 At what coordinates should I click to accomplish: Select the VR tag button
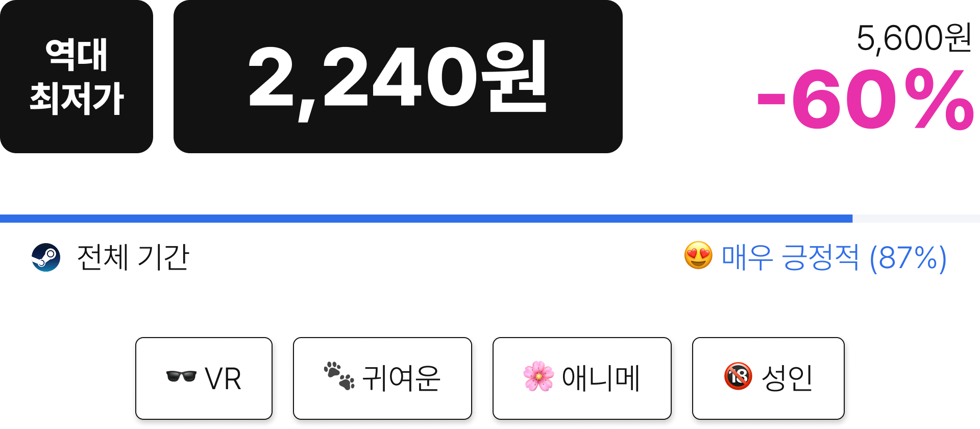click(x=204, y=378)
